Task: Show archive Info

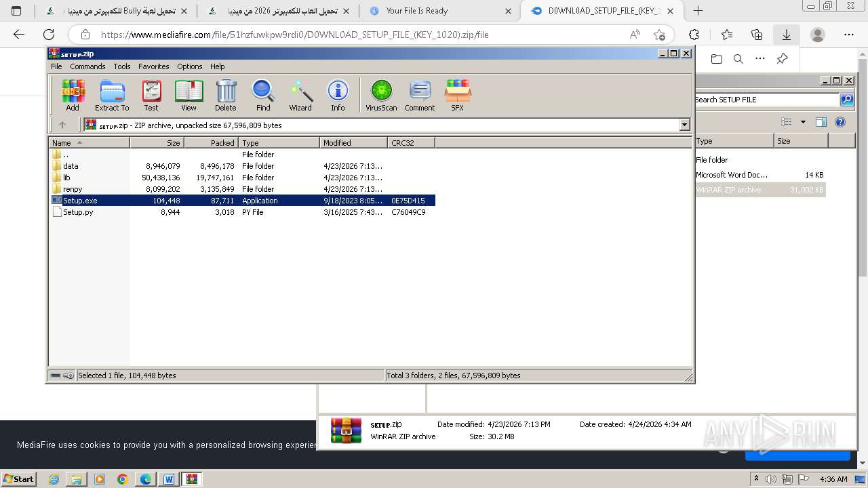Action: pos(338,95)
